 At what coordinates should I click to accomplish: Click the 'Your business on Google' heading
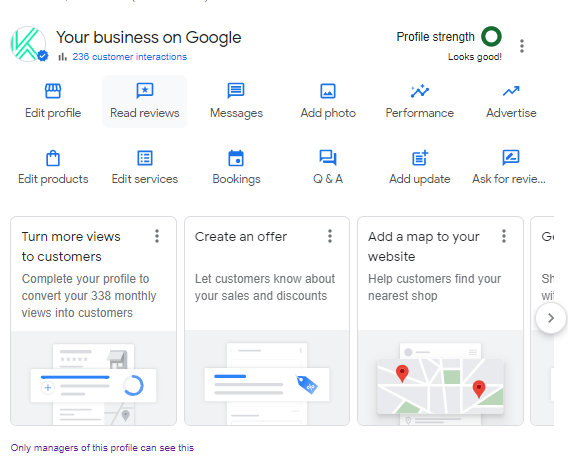click(149, 37)
